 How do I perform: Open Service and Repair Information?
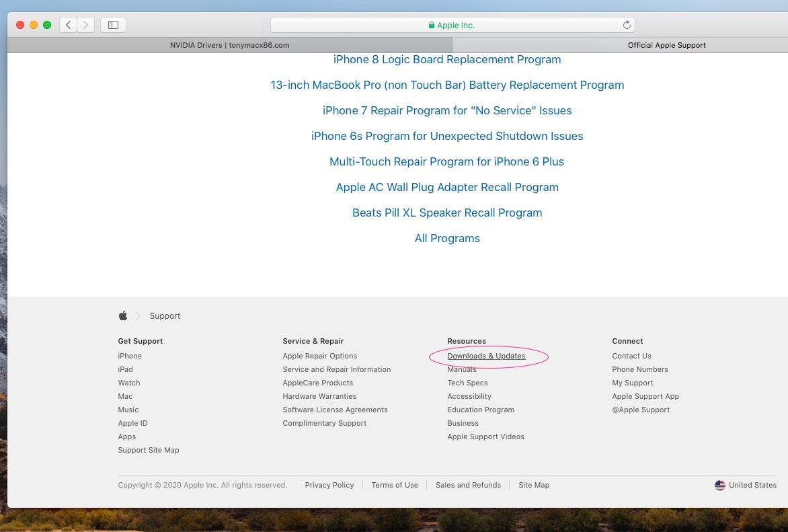pyautogui.click(x=336, y=370)
